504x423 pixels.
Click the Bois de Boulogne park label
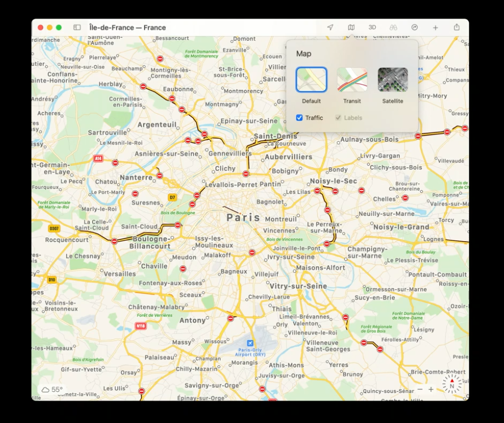pyautogui.click(x=177, y=213)
